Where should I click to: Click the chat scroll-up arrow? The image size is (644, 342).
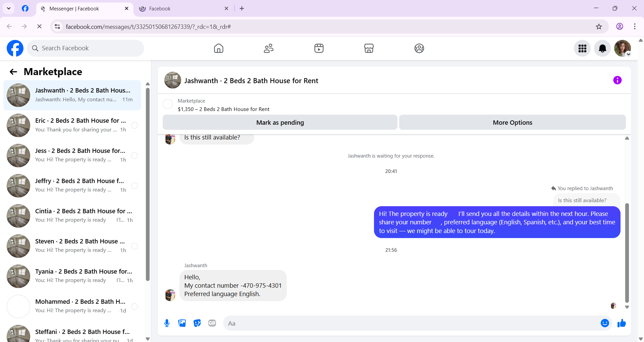(627, 138)
